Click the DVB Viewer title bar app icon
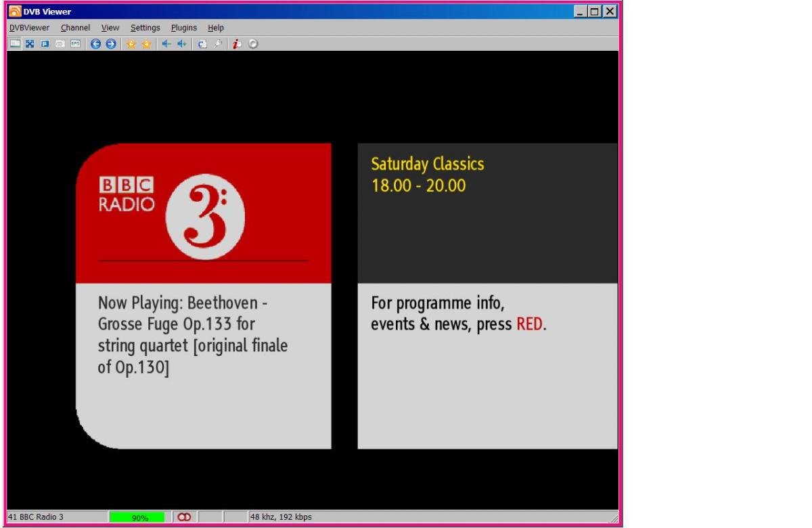 pyautogui.click(x=14, y=12)
